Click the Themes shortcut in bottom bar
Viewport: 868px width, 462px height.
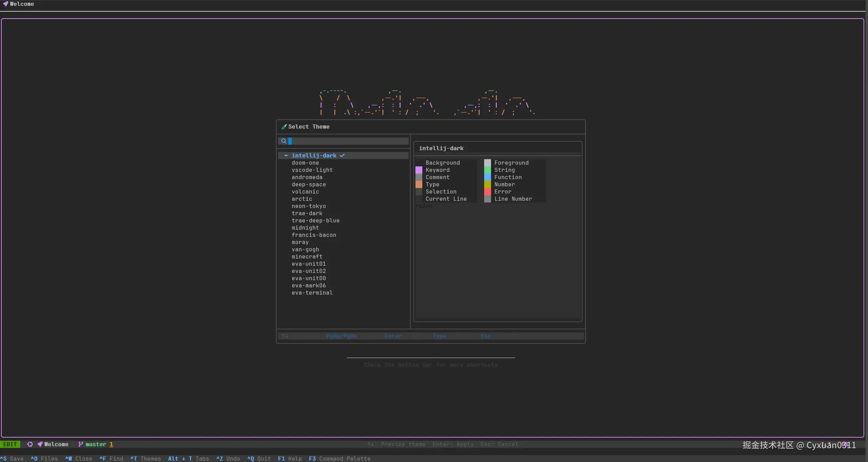146,459
